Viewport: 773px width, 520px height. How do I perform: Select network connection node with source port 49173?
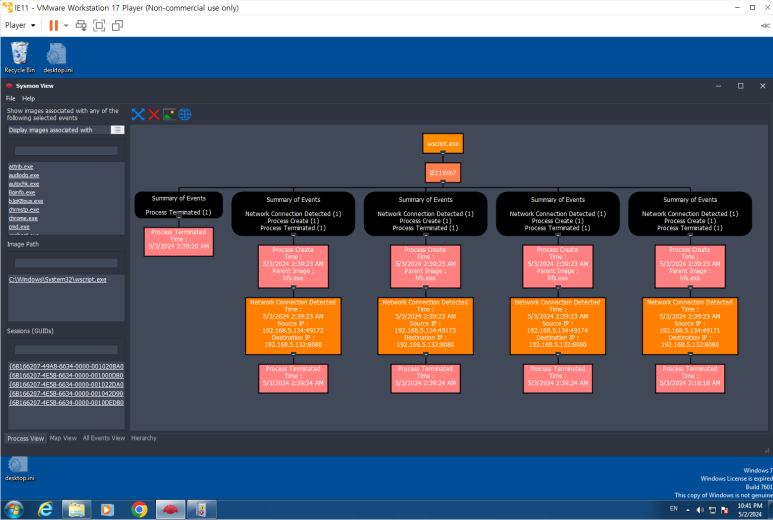425,326
